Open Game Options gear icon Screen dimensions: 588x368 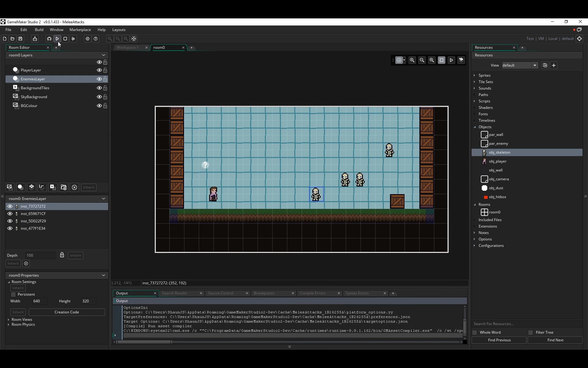(88, 39)
